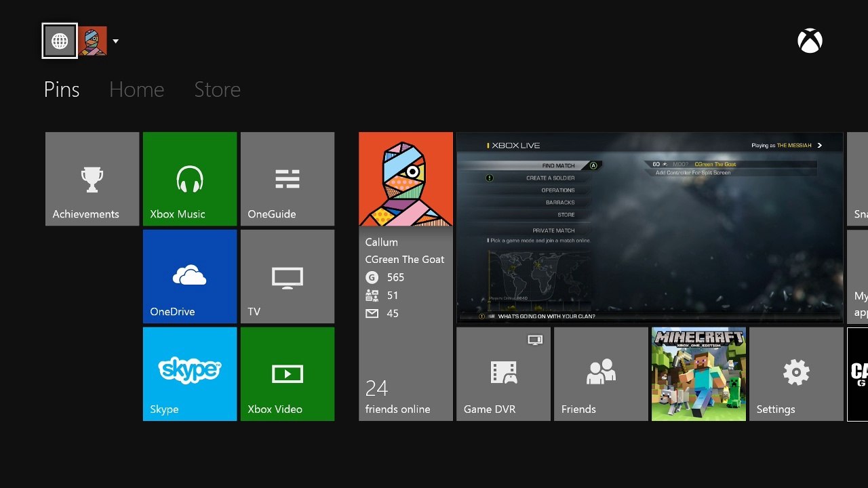Select FIND MATCH in the game preview

[x=559, y=165]
